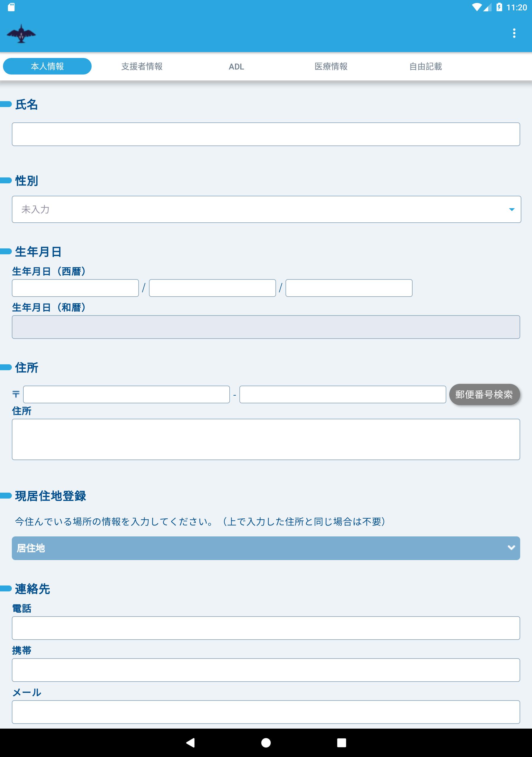Focus the 携帯 mobile input field
Viewport: 532px width, 757px height.
(x=266, y=670)
